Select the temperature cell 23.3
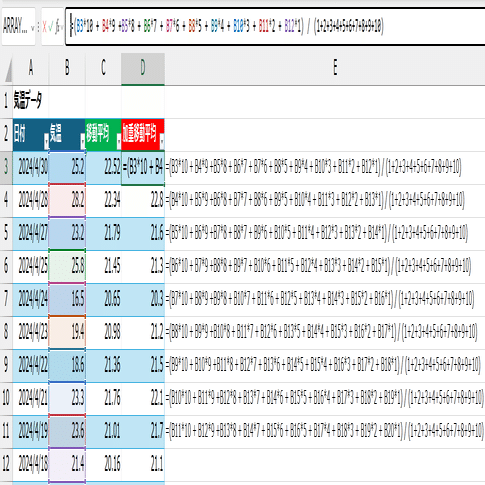 pos(67,398)
